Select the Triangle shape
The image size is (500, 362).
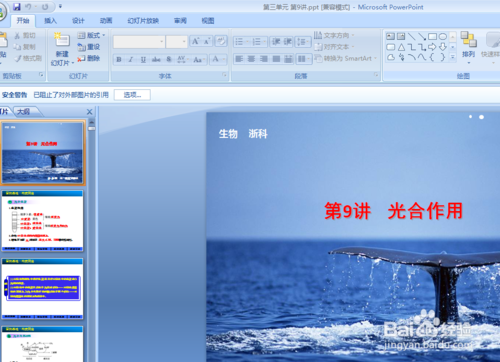coord(401,47)
